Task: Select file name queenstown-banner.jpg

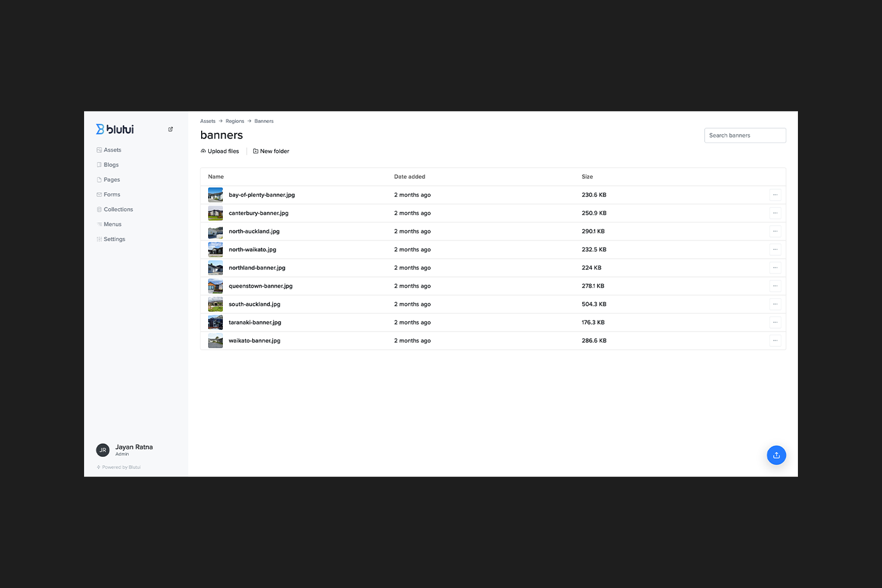Action: point(260,286)
